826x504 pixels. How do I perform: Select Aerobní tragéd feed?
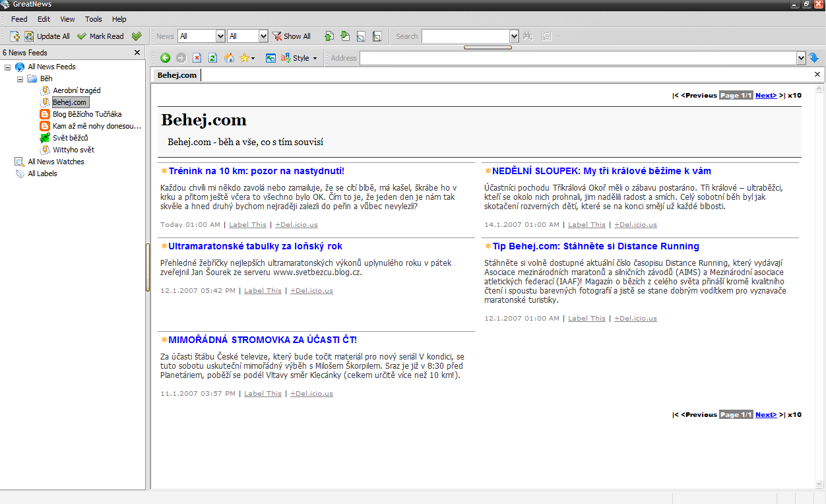click(77, 90)
